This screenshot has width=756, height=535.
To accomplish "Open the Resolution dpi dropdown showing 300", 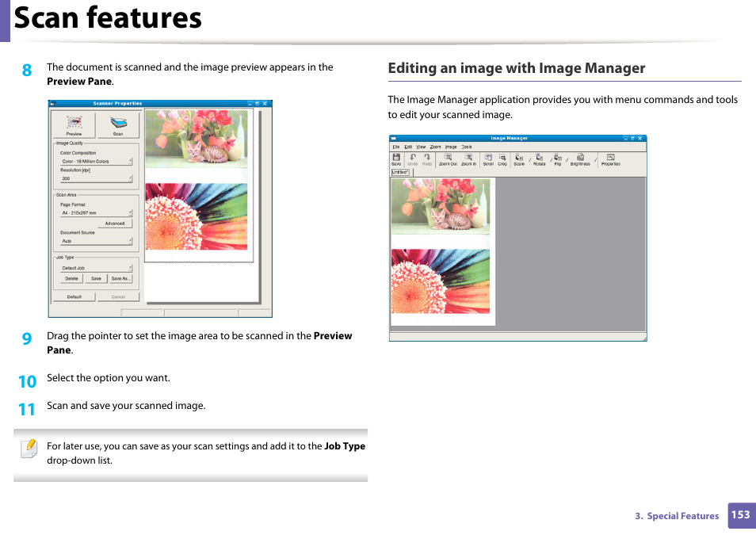I will tap(97, 178).
